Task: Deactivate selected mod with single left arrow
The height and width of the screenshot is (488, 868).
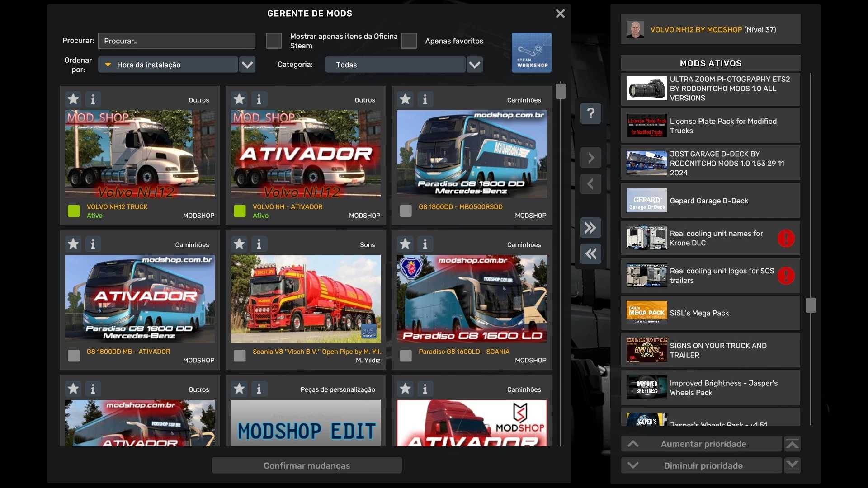Action: pyautogui.click(x=591, y=184)
